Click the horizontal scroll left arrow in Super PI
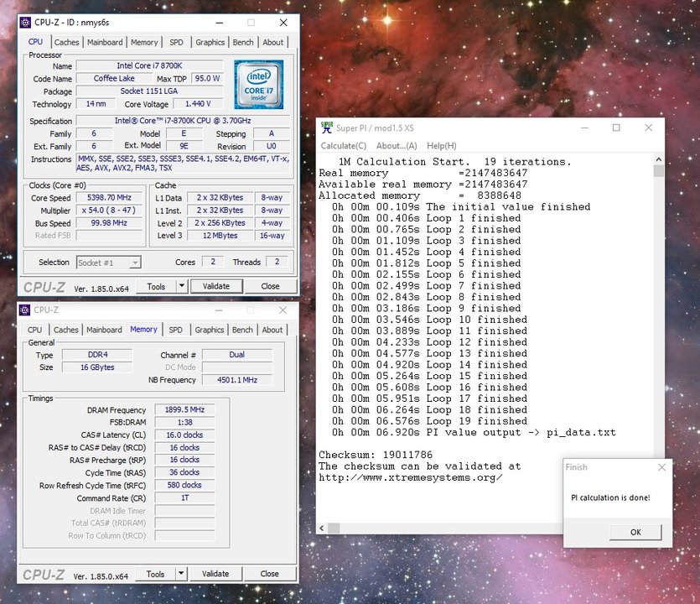 (x=322, y=528)
